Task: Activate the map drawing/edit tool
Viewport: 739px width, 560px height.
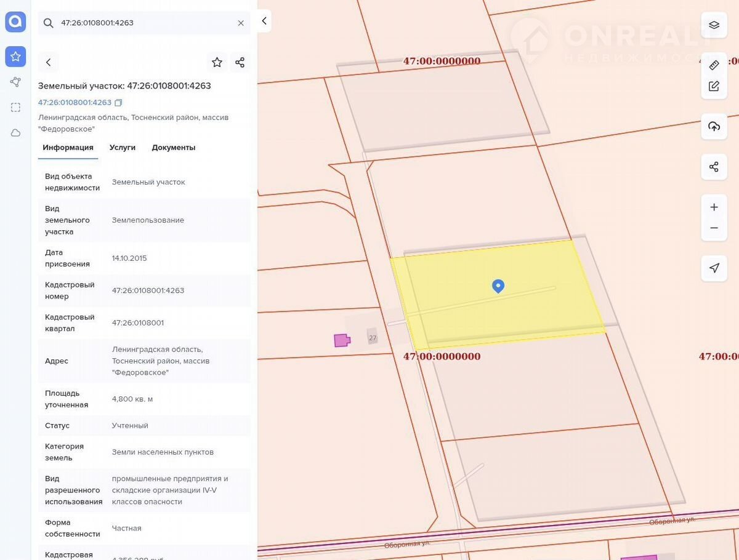Action: 714,86
